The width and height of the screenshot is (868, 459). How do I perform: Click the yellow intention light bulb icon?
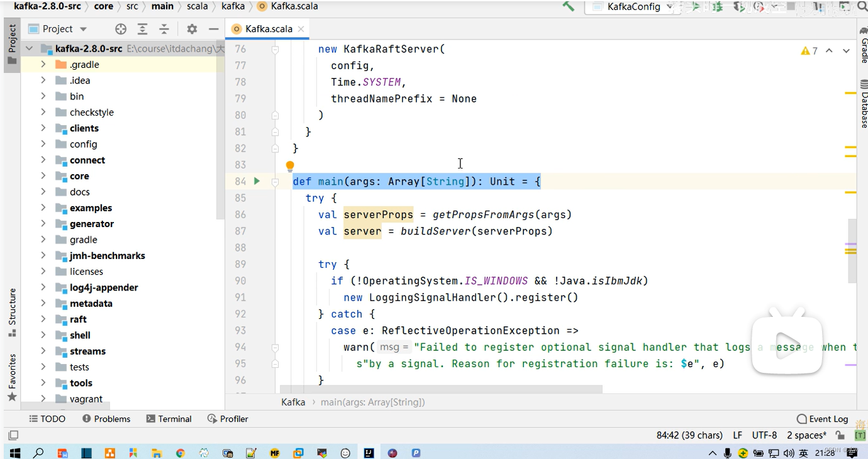click(290, 167)
